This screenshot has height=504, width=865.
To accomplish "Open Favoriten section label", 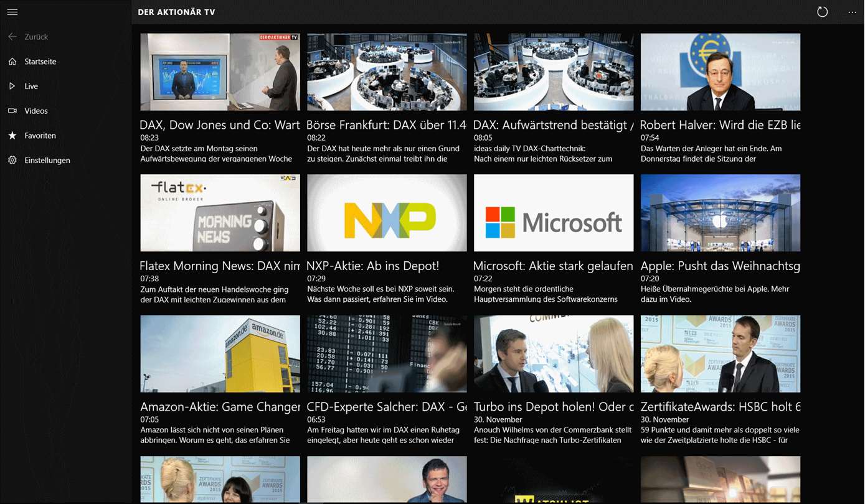I will point(40,136).
